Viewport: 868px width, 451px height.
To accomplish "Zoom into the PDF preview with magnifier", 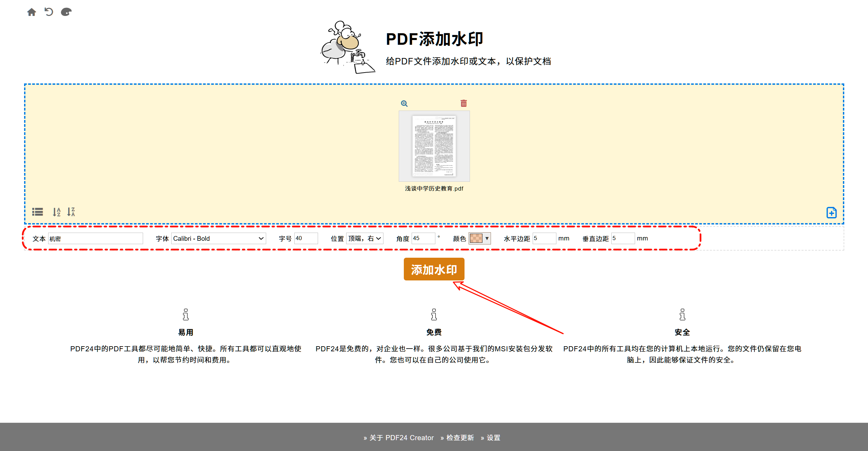I will click(x=404, y=103).
